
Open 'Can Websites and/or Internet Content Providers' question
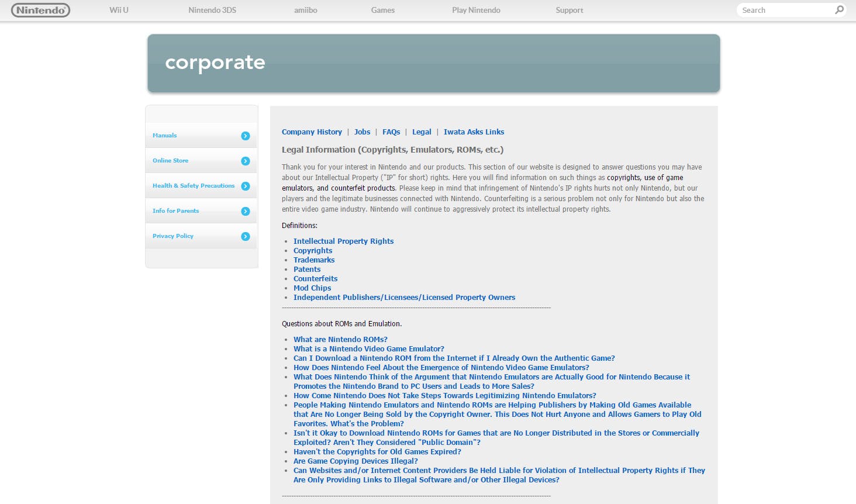(499, 475)
